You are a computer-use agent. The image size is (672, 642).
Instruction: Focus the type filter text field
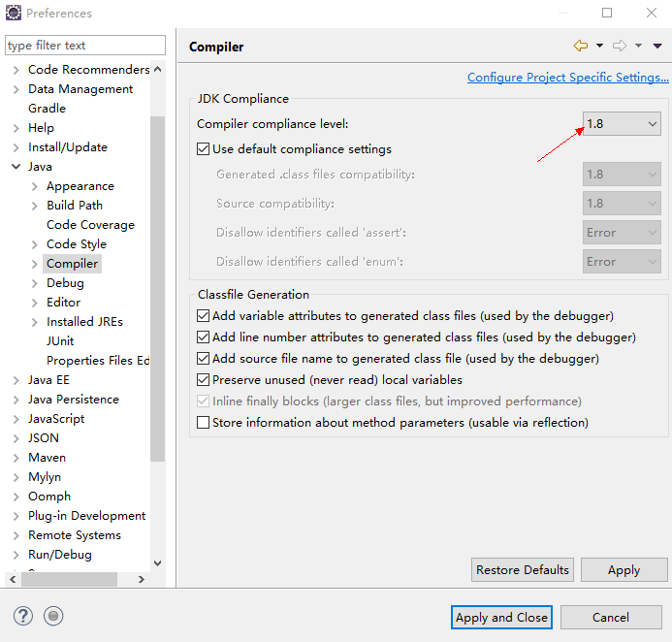(x=85, y=46)
